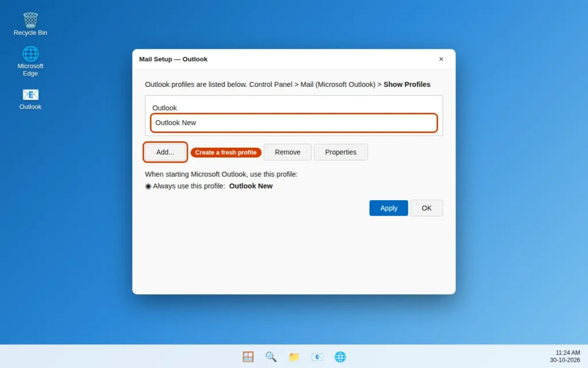588x368 pixels.
Task: Open the Windows Start menu
Action: pyautogui.click(x=248, y=356)
